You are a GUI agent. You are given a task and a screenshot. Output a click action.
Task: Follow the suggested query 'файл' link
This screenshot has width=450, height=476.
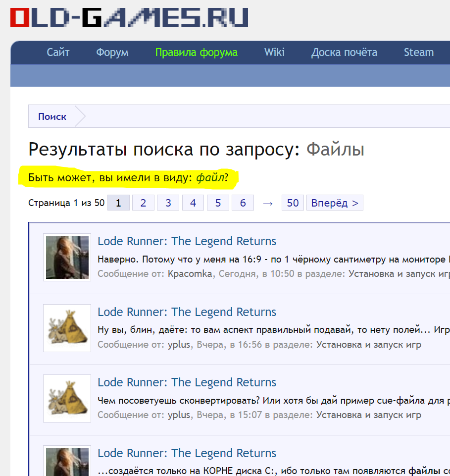pyautogui.click(x=210, y=177)
